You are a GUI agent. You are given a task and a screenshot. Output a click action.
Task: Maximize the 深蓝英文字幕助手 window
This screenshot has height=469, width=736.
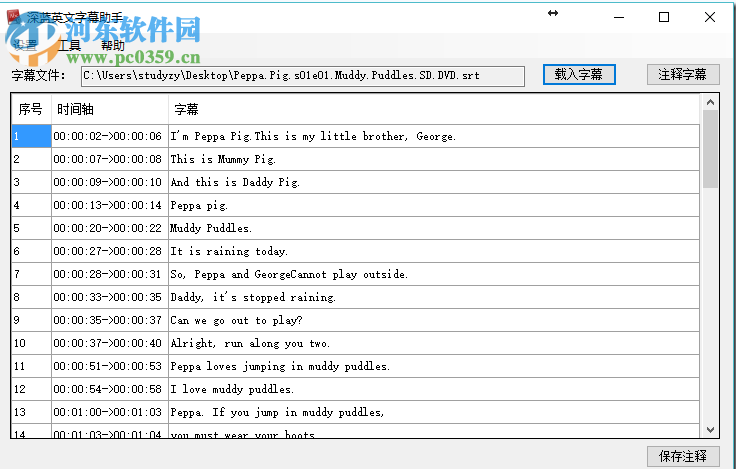[x=664, y=17]
